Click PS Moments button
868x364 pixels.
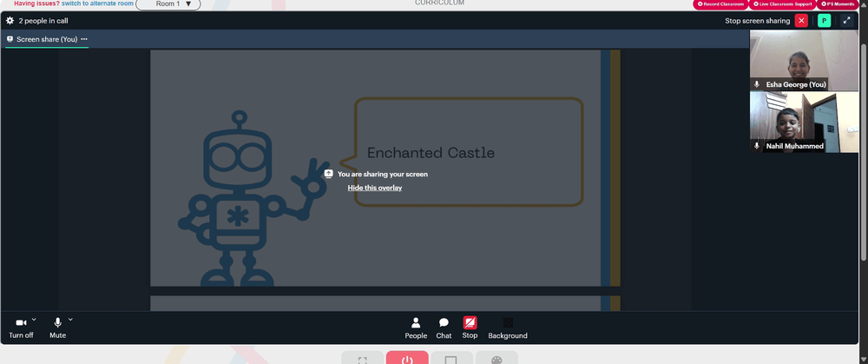coord(839,4)
